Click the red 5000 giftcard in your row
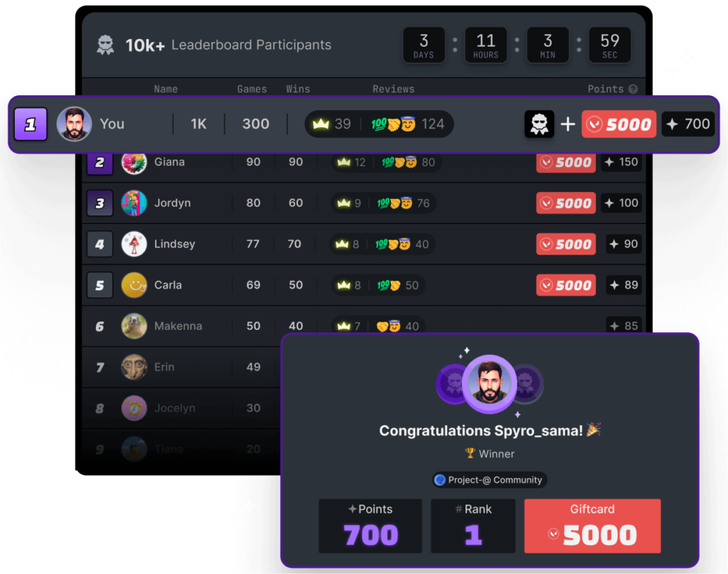 pyautogui.click(x=619, y=124)
